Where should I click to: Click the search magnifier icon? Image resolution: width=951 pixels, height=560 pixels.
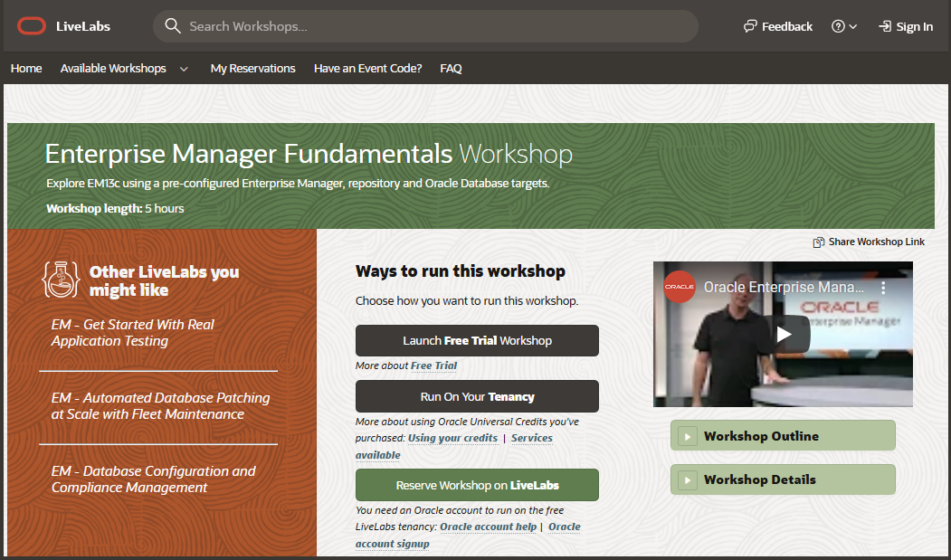tap(173, 26)
